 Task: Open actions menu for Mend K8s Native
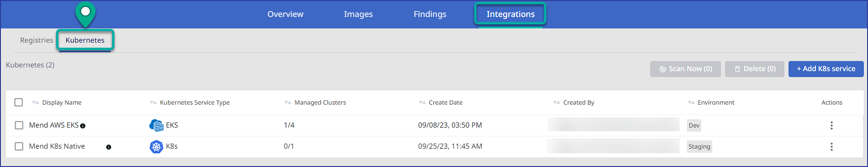pos(831,147)
